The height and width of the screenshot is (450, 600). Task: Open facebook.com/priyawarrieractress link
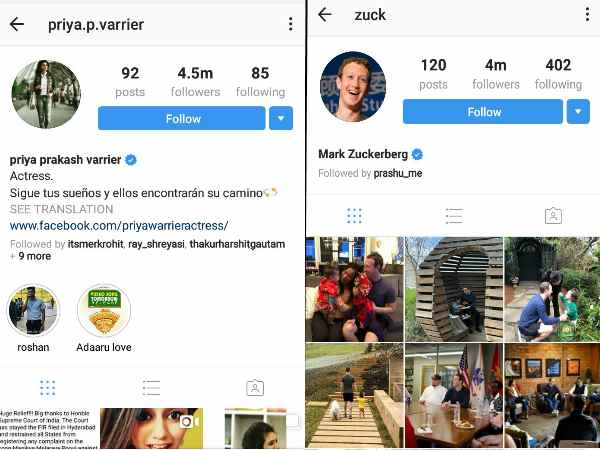(x=119, y=225)
